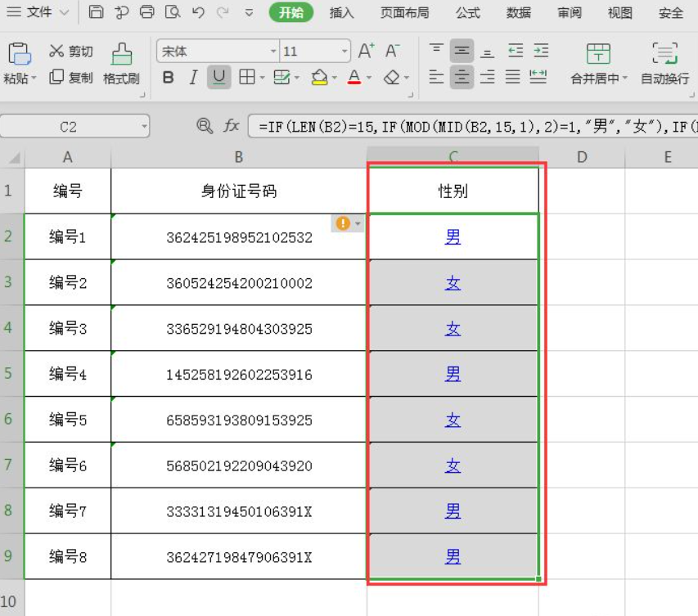Select the Cut (剪切) tool
The image size is (698, 616).
74,51
